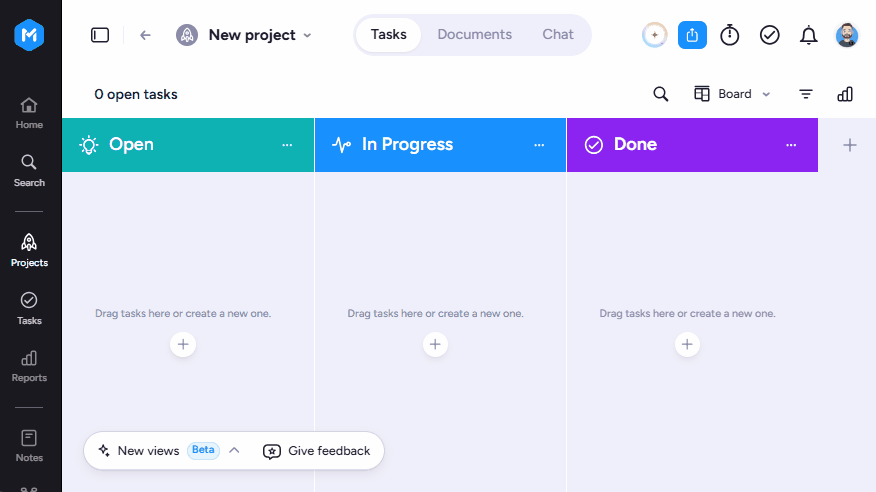Add task in the In Progress column

[435, 345]
